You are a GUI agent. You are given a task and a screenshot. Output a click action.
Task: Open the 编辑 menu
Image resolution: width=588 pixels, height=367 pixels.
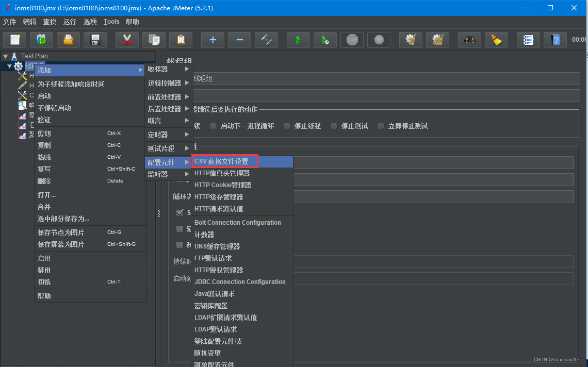point(29,22)
